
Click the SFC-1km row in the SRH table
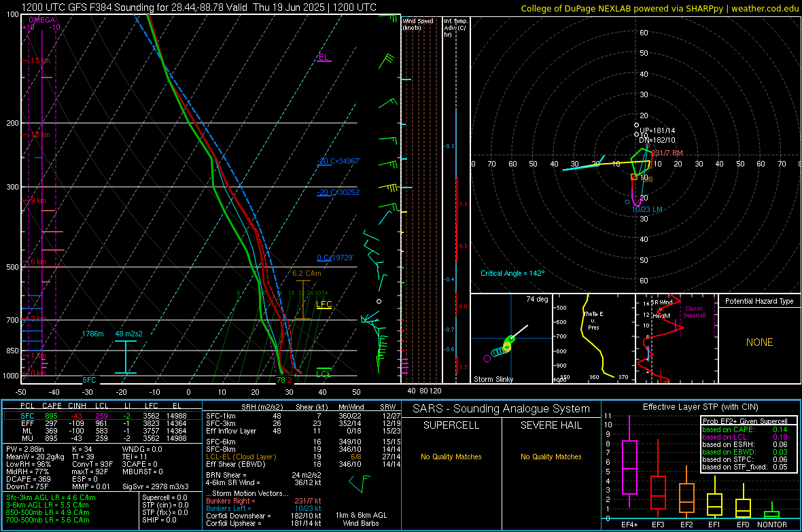click(x=303, y=416)
